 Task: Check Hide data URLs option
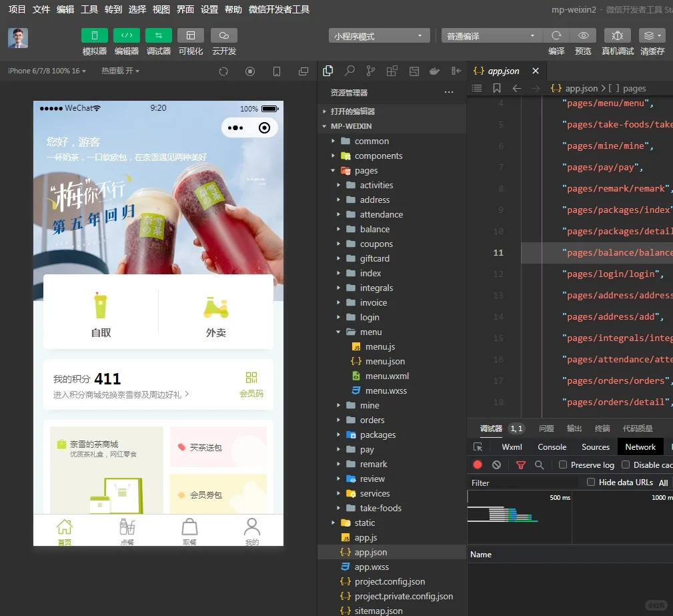(x=591, y=482)
